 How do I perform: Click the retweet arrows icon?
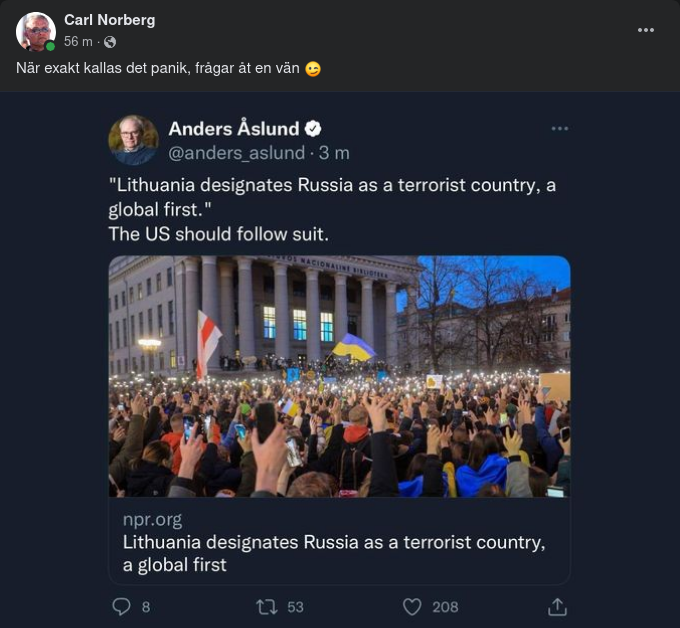tap(267, 606)
